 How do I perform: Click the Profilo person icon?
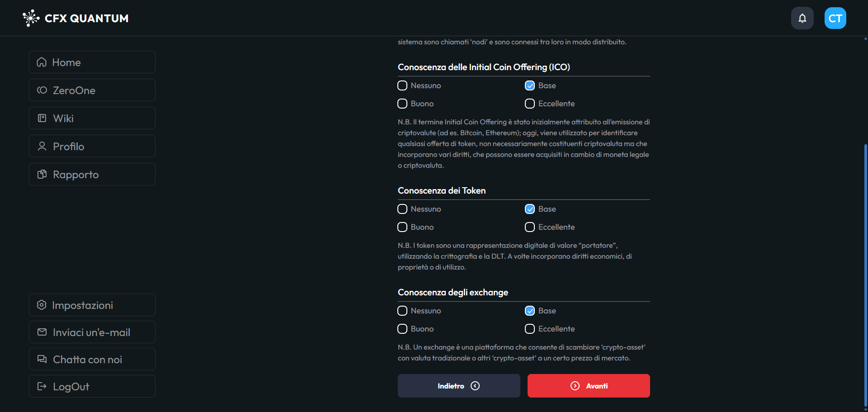[x=42, y=146]
